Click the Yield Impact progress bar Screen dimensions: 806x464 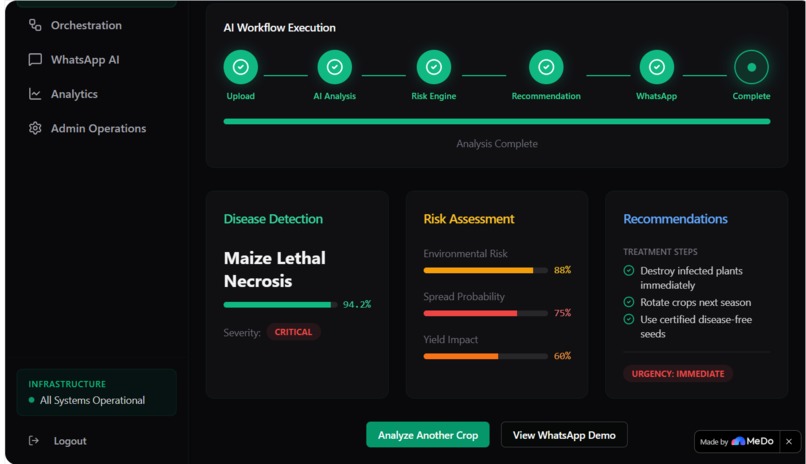pyautogui.click(x=485, y=356)
